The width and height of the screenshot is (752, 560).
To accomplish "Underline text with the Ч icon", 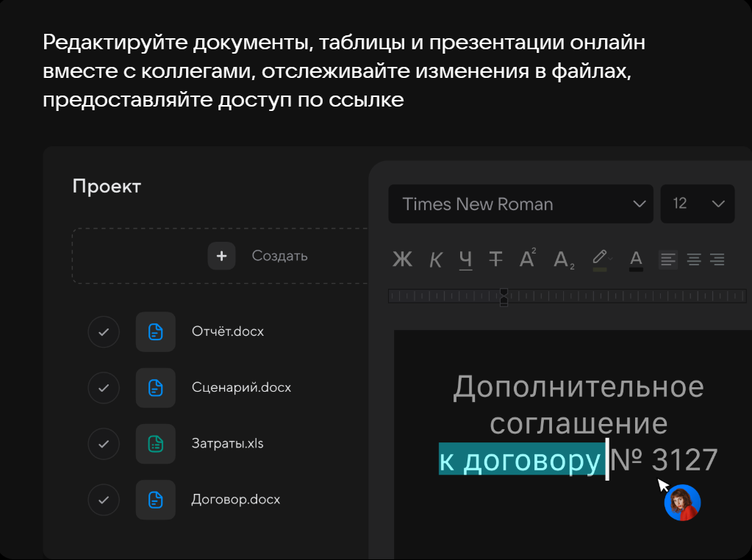I will coord(466,260).
